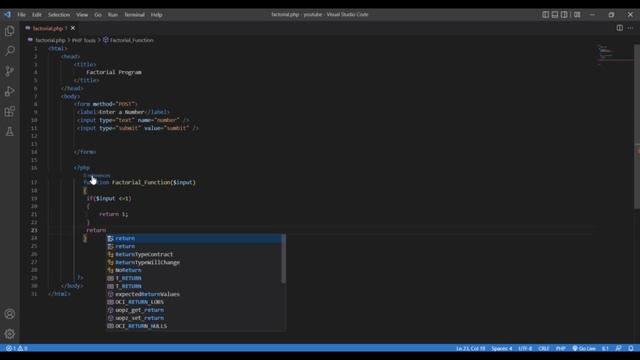Open the Run and Debug view
The width and height of the screenshot is (640, 360).
point(10,91)
